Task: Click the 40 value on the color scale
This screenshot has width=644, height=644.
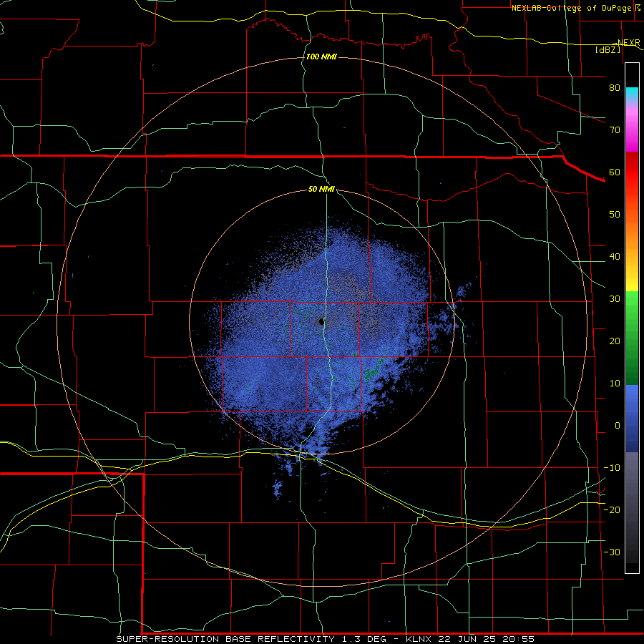Action: [615, 257]
